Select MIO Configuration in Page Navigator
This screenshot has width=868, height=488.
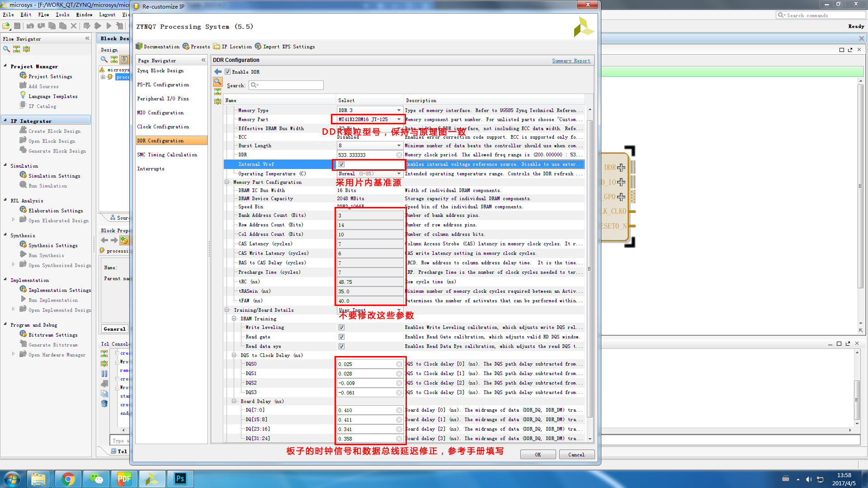(160, 113)
